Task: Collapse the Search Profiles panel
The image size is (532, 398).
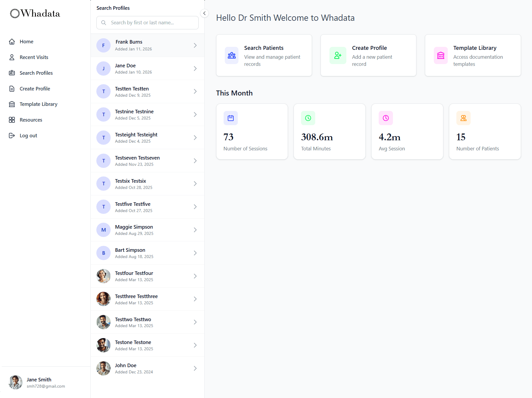Action: 204,13
